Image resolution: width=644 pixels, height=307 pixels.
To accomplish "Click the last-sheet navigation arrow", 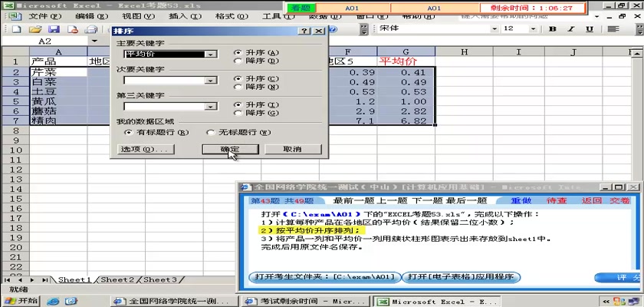I will pos(44,280).
